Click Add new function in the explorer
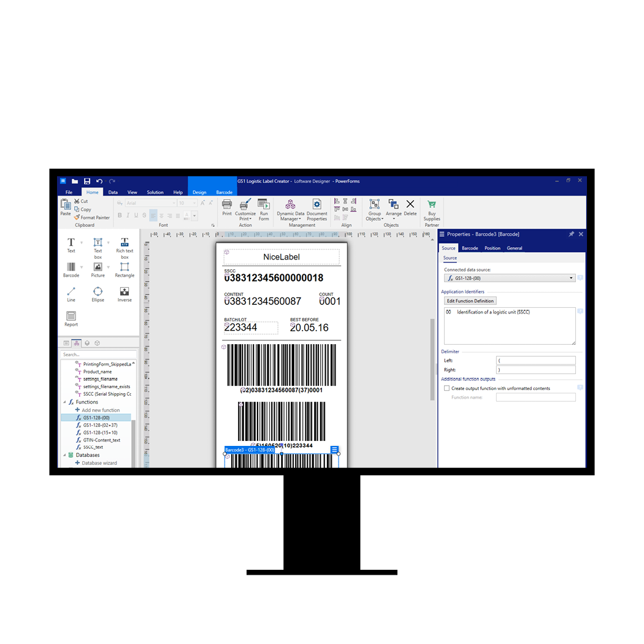The height and width of the screenshot is (644, 644). (x=101, y=410)
